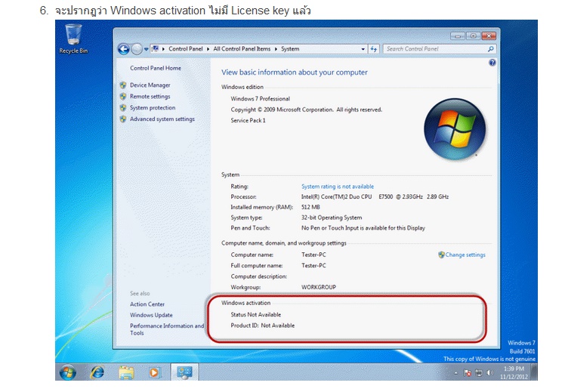Launch Internet Explorer from taskbar
The image size is (562, 392).
coord(97,372)
